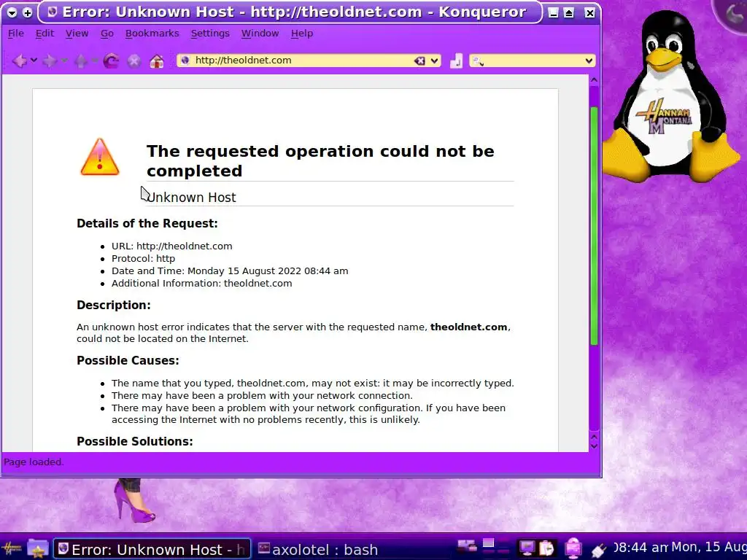Click the warning triangle icon on error page

(99, 157)
